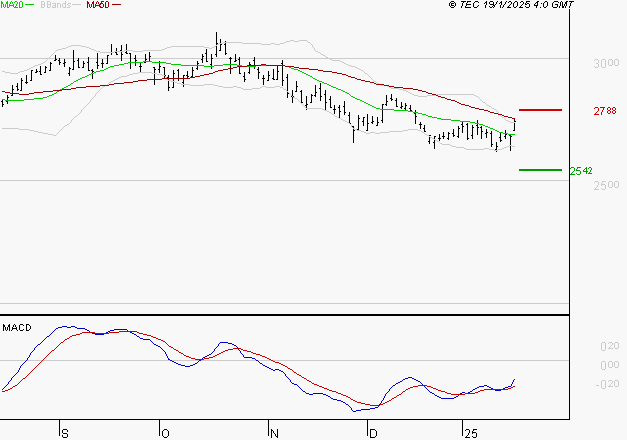The image size is (627, 440).
Task: Click the O month marker on time axis
Action: click(164, 433)
